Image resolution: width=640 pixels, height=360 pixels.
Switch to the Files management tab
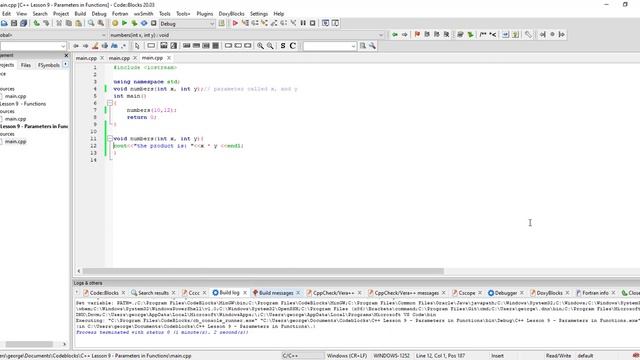26,65
